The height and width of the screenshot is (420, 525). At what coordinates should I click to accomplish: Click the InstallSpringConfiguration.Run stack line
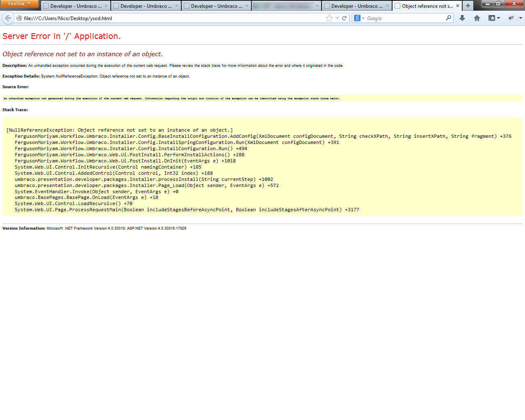click(177, 142)
